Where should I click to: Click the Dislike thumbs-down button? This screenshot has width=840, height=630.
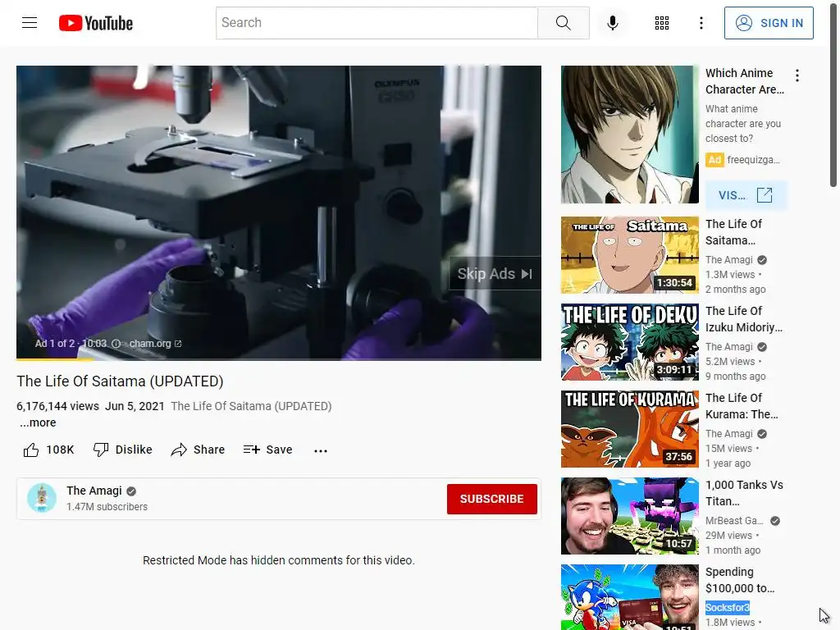point(123,450)
